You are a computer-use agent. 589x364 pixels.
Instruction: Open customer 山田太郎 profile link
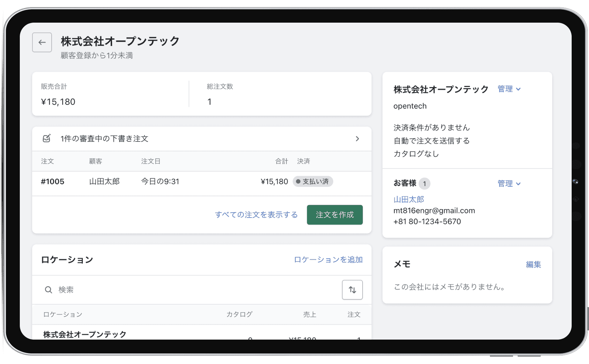click(409, 200)
